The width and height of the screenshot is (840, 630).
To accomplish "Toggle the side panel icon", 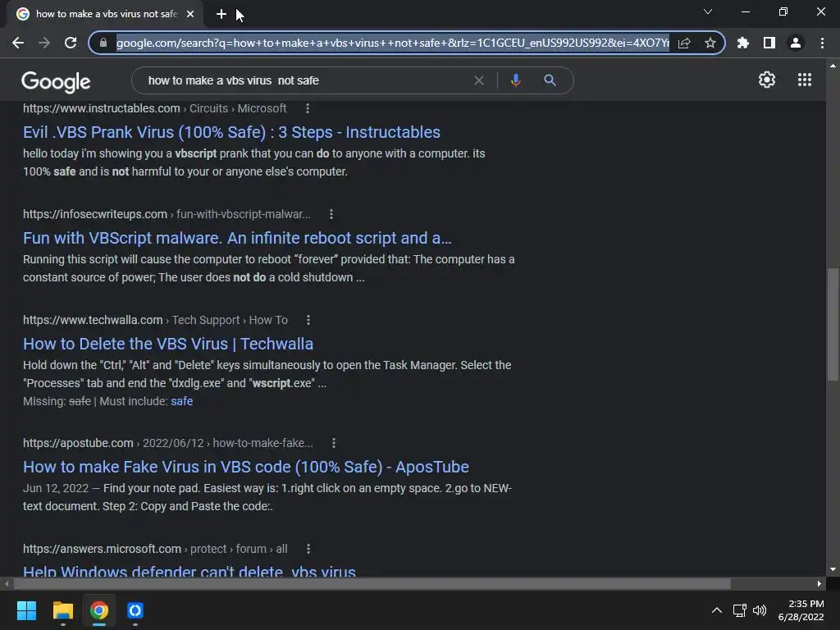I will [769, 43].
